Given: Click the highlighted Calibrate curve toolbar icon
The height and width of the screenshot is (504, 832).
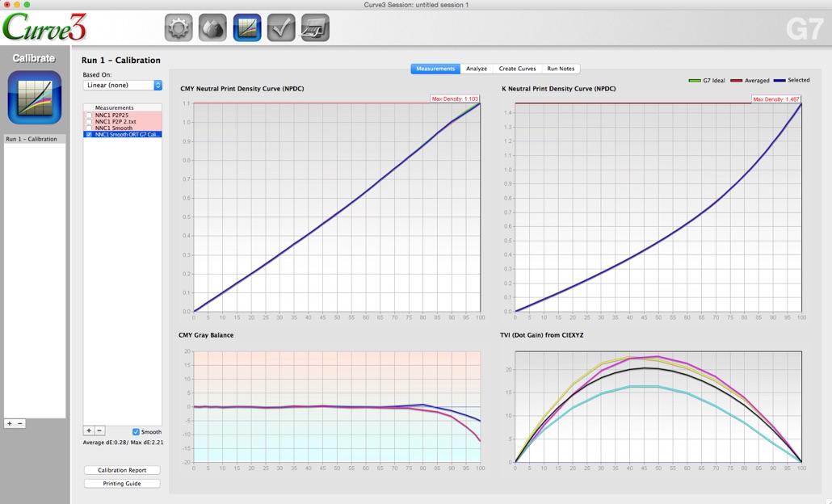Looking at the screenshot, I should click(246, 27).
